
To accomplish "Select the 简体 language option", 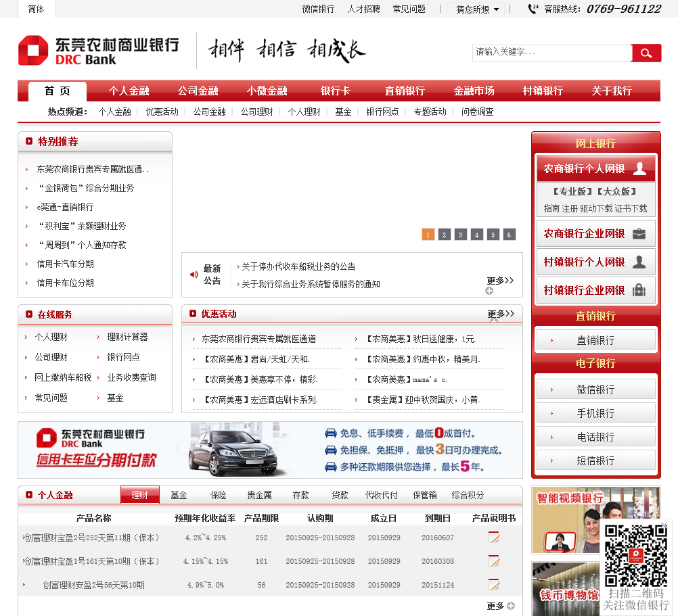I will point(37,9).
